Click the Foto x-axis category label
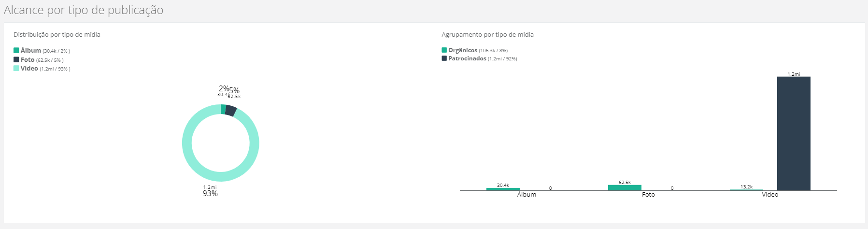 [648, 195]
